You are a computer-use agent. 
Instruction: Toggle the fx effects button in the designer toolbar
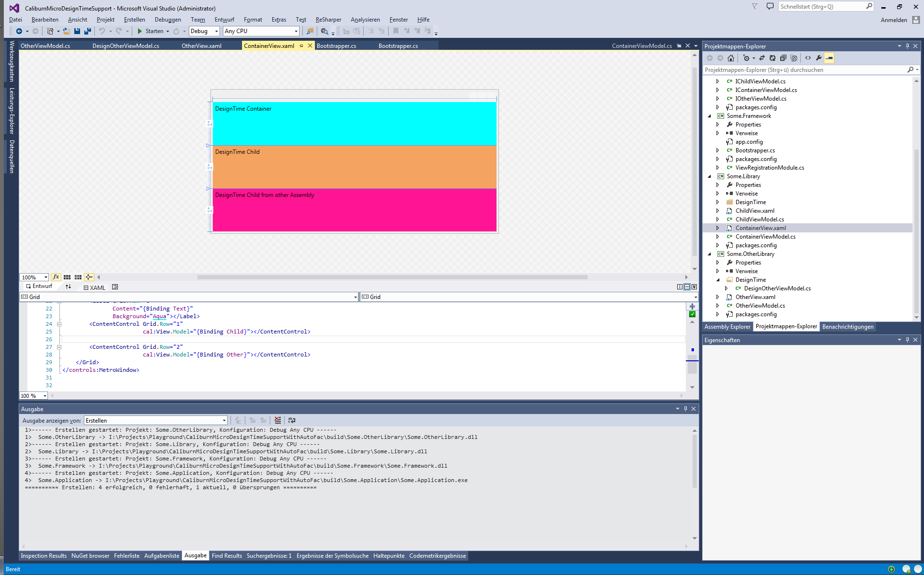click(x=56, y=277)
